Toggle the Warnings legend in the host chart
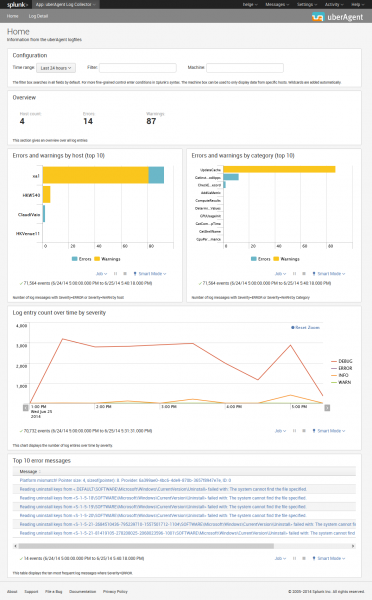The image size is (372, 600). point(108,259)
